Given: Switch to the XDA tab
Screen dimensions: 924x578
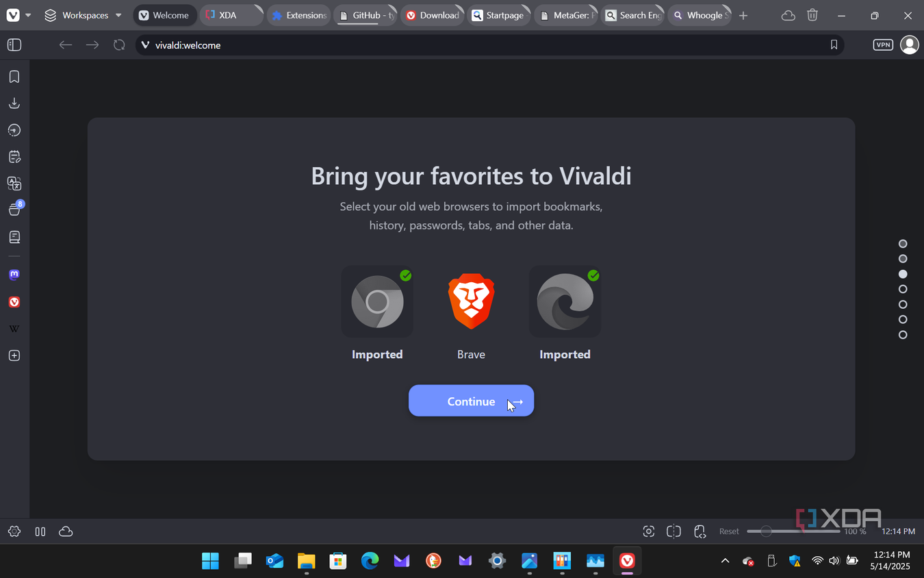Looking at the screenshot, I should (x=231, y=15).
